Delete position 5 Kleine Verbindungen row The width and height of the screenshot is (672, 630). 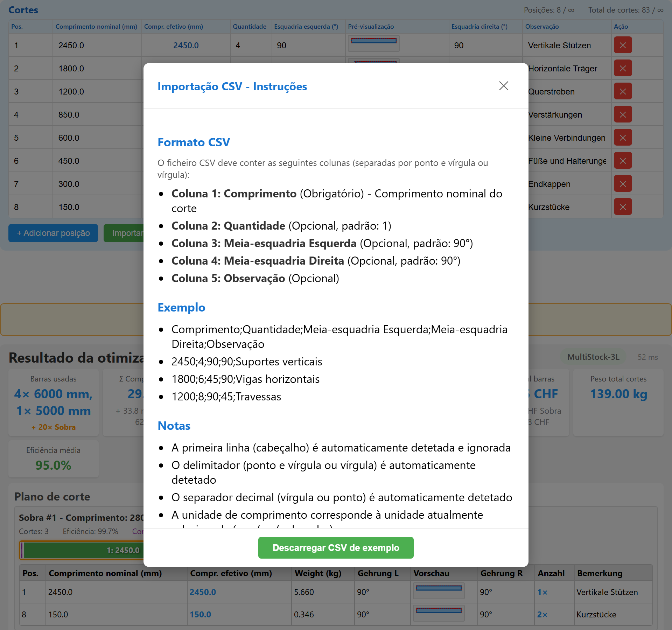623,138
